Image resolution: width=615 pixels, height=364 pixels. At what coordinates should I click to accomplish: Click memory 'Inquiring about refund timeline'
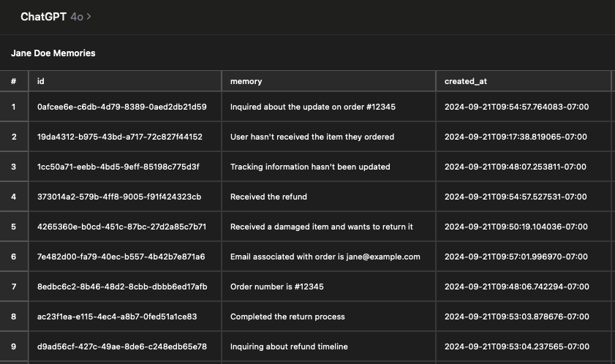(x=289, y=346)
